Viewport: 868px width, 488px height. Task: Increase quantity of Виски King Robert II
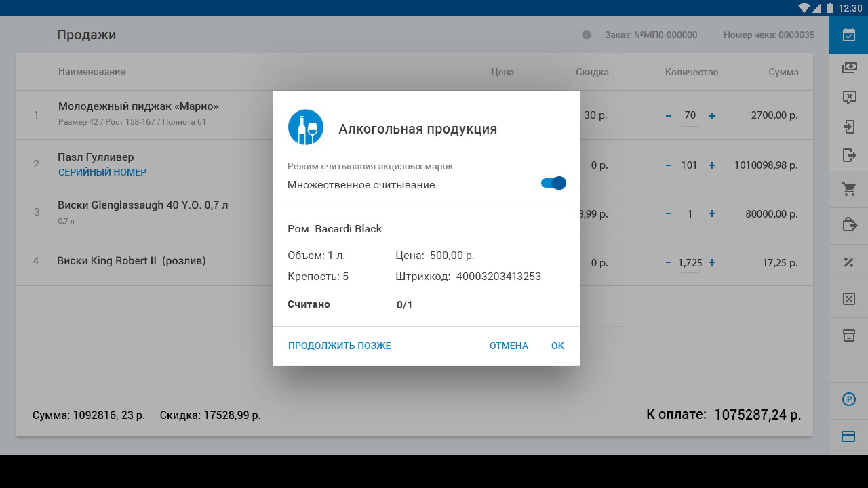(712, 263)
